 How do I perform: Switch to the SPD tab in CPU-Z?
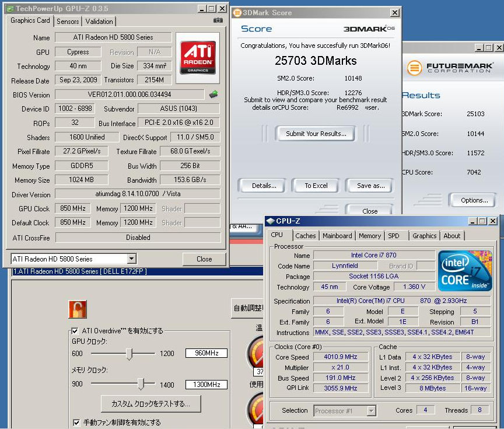(394, 236)
